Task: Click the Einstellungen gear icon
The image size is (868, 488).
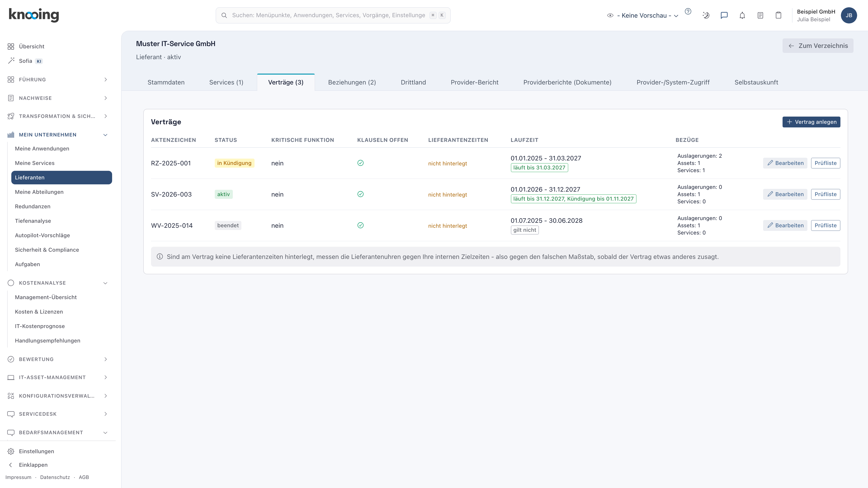Action: coord(11,451)
